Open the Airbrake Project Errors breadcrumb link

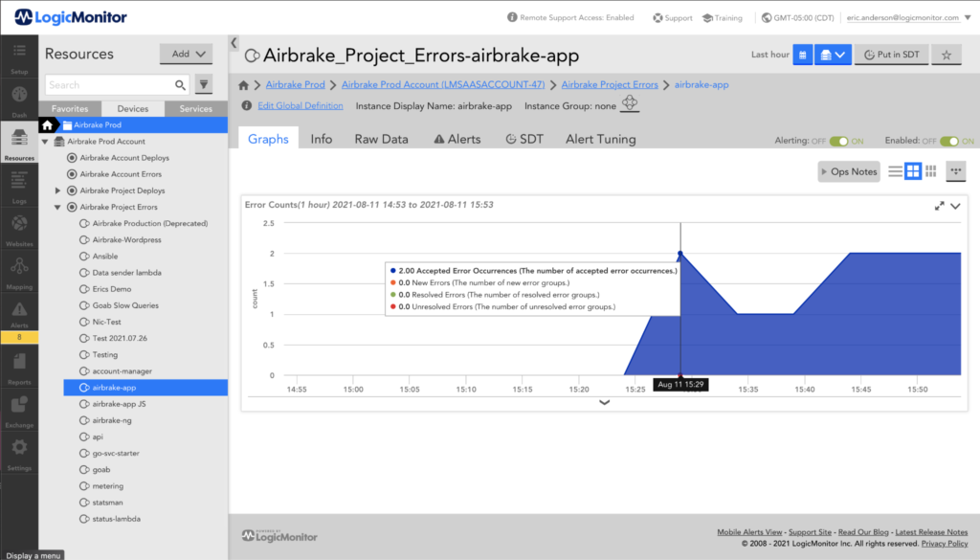[610, 85]
